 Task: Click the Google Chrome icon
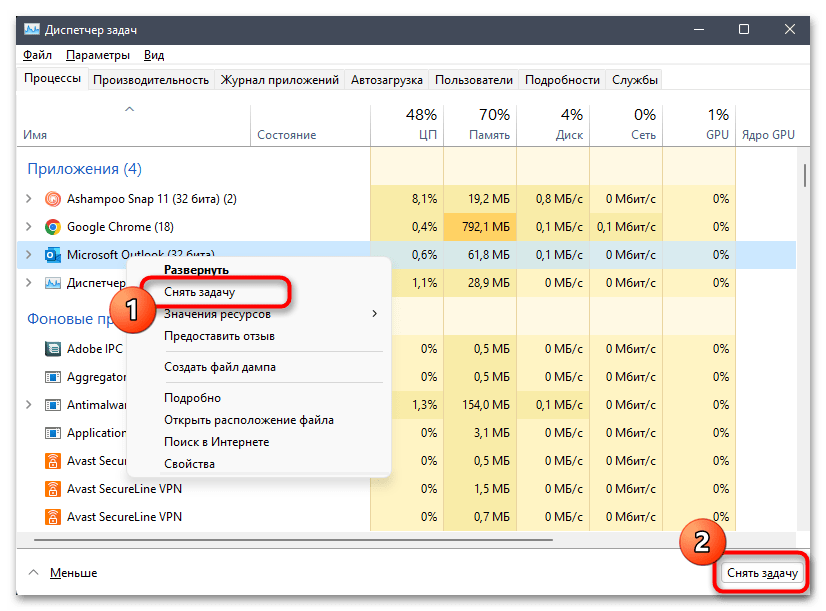[53, 227]
